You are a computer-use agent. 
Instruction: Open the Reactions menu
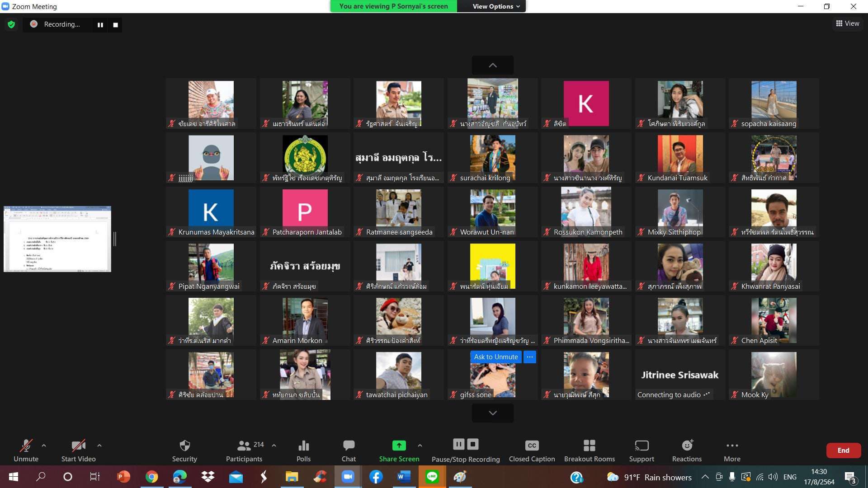pyautogui.click(x=687, y=446)
